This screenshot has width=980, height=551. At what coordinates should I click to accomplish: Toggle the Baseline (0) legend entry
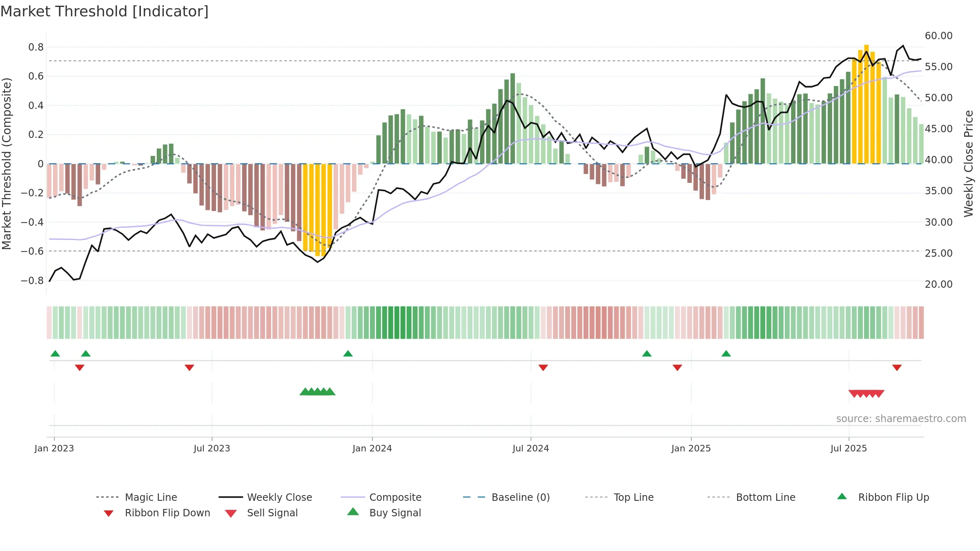[506, 497]
